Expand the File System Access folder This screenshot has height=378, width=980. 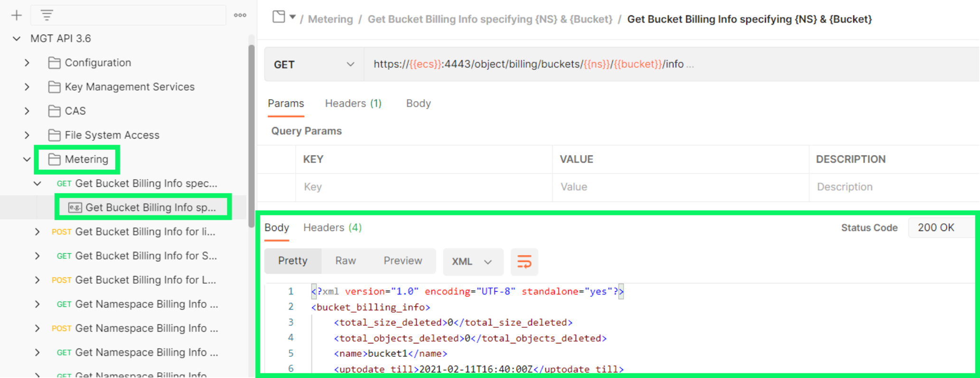click(27, 135)
